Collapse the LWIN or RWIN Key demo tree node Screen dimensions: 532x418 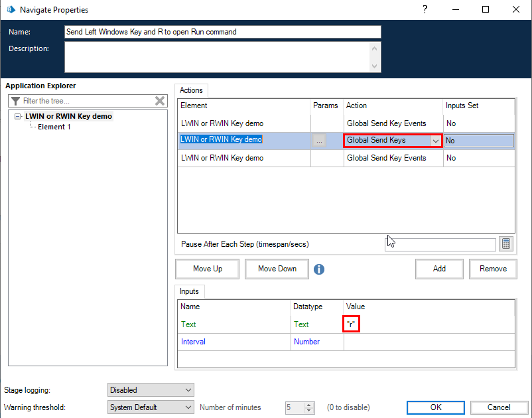click(17, 117)
